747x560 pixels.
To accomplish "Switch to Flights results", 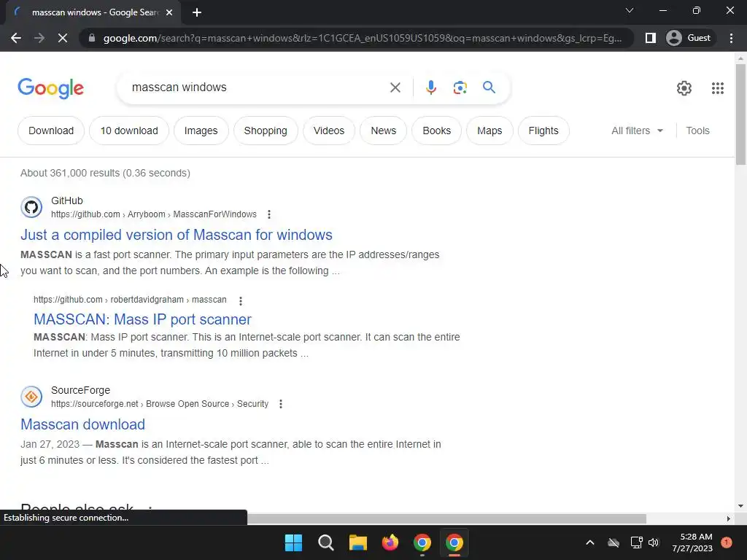I will click(543, 131).
